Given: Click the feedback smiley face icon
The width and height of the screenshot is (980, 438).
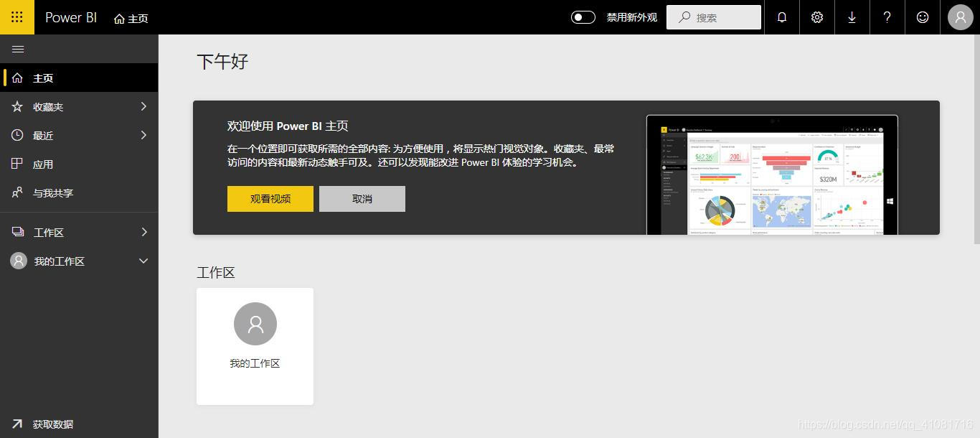Looking at the screenshot, I should click(923, 17).
